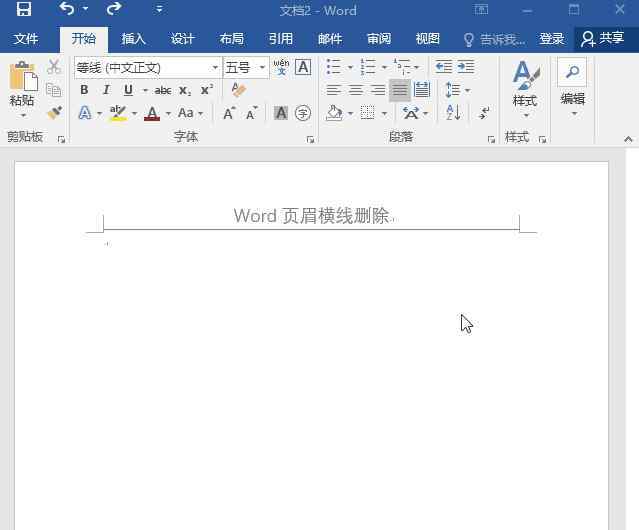Image resolution: width=639 pixels, height=530 pixels.
Task: Apply text effects outlined A
Action: pos(84,113)
